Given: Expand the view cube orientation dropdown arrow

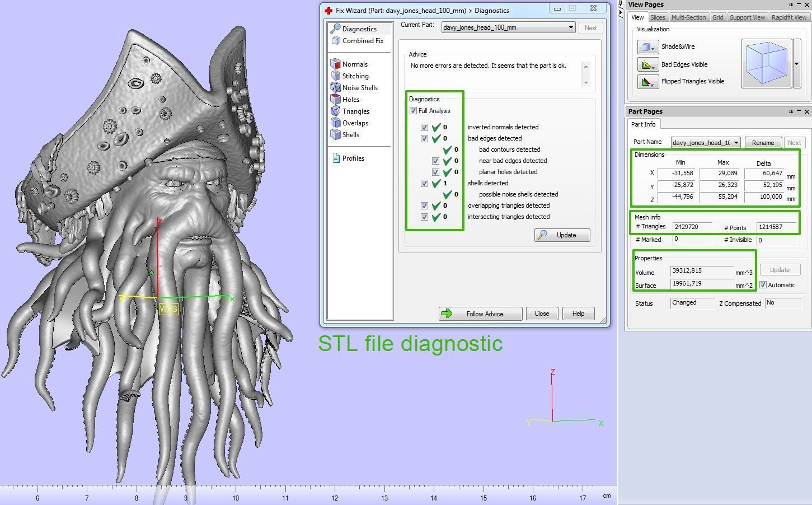Looking at the screenshot, I should pyautogui.click(x=796, y=63).
